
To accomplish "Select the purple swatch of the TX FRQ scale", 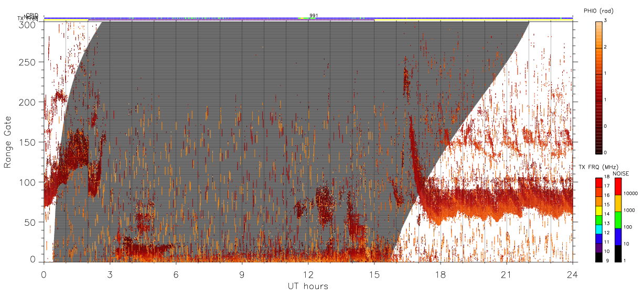I will 599,248.
